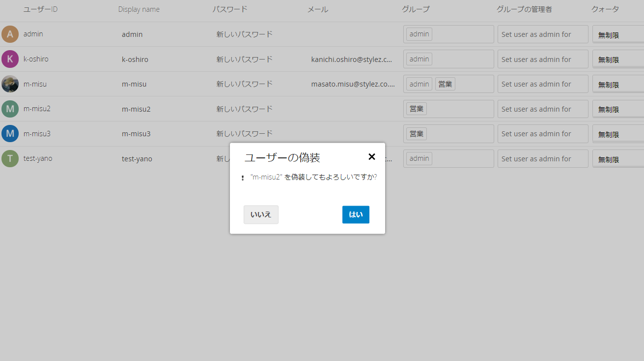Cancel impersonation with the いいえ button

pyautogui.click(x=261, y=214)
